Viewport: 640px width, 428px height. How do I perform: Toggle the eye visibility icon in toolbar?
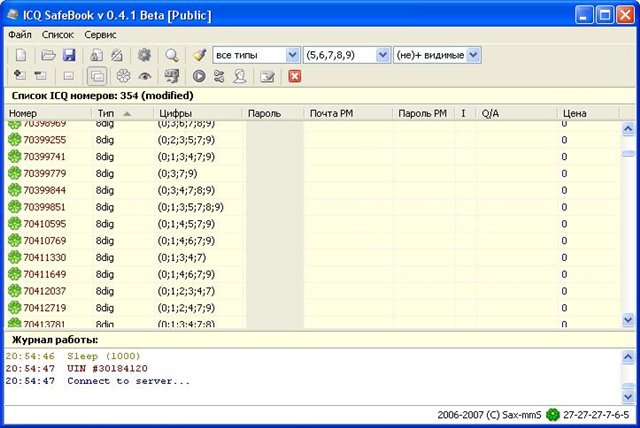[x=146, y=76]
